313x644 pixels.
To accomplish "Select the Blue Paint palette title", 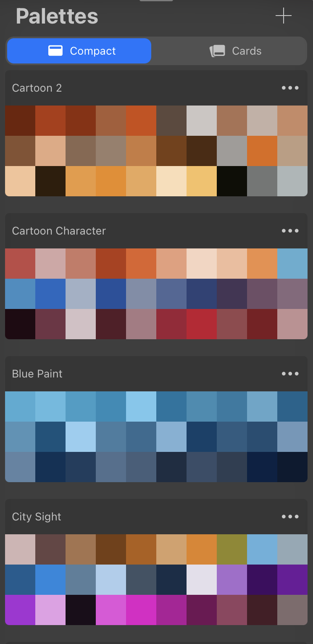I will (37, 374).
